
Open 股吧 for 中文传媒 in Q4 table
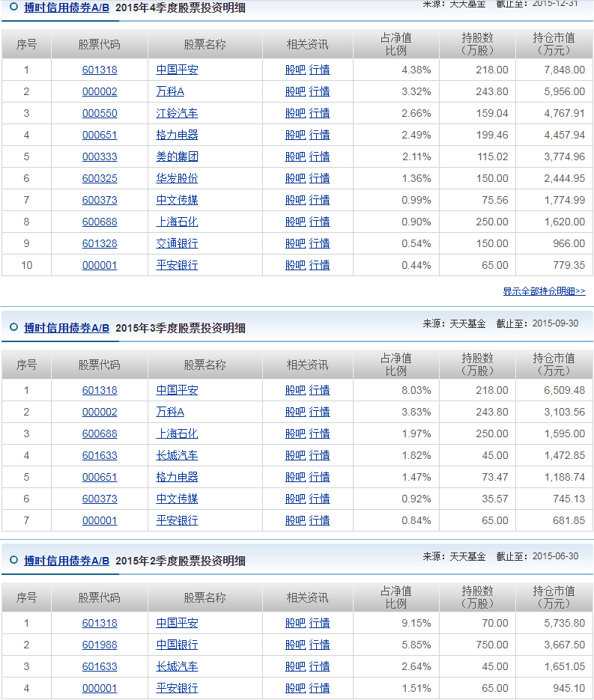click(x=295, y=200)
